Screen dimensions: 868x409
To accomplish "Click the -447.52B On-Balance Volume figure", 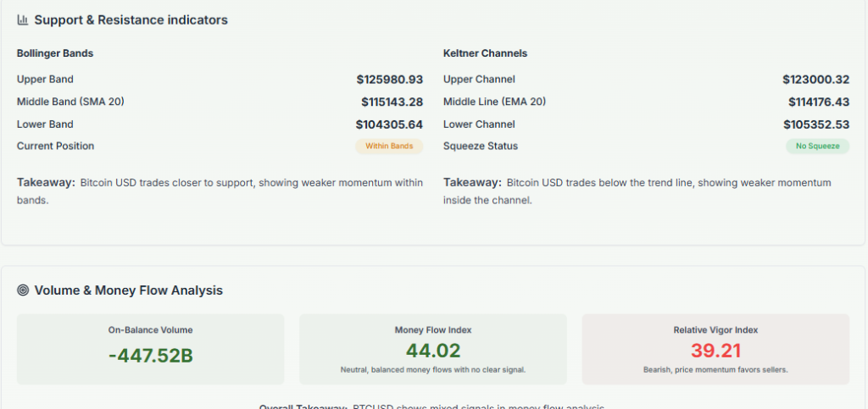I will click(x=151, y=356).
